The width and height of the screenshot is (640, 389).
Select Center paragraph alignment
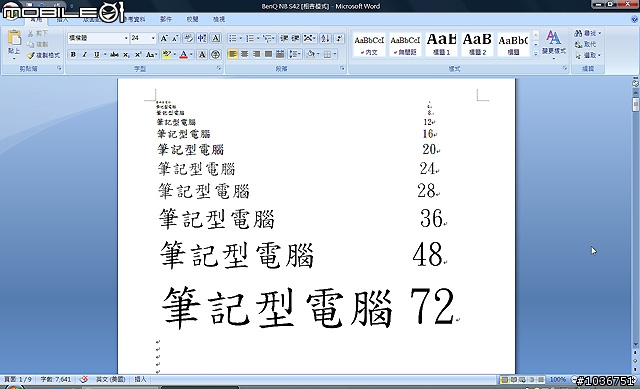(244, 54)
